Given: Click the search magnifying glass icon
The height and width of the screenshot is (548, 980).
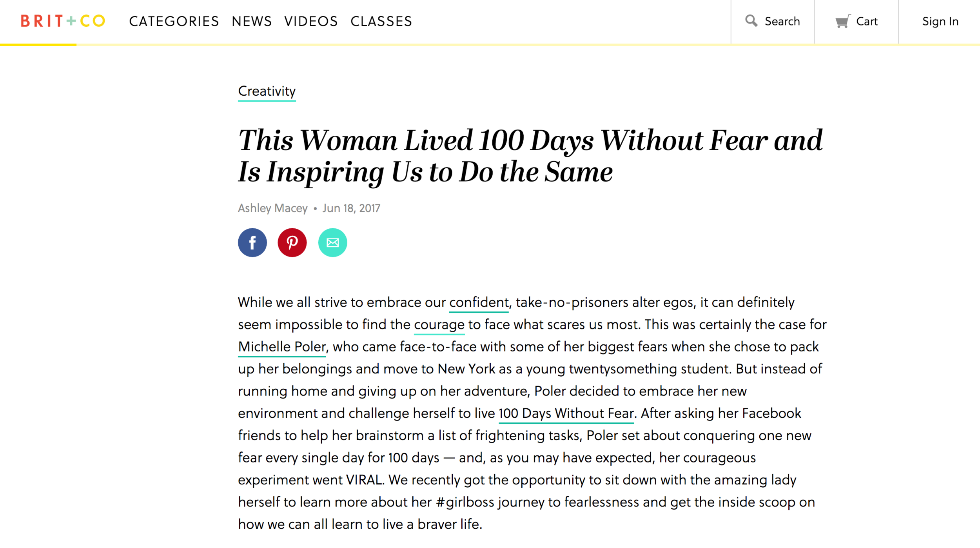Looking at the screenshot, I should point(751,21).
